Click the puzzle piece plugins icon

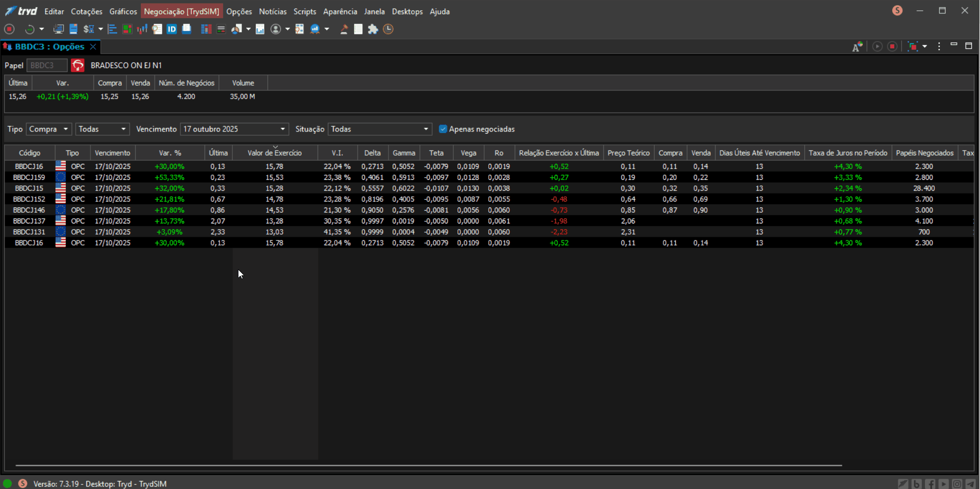point(373,29)
